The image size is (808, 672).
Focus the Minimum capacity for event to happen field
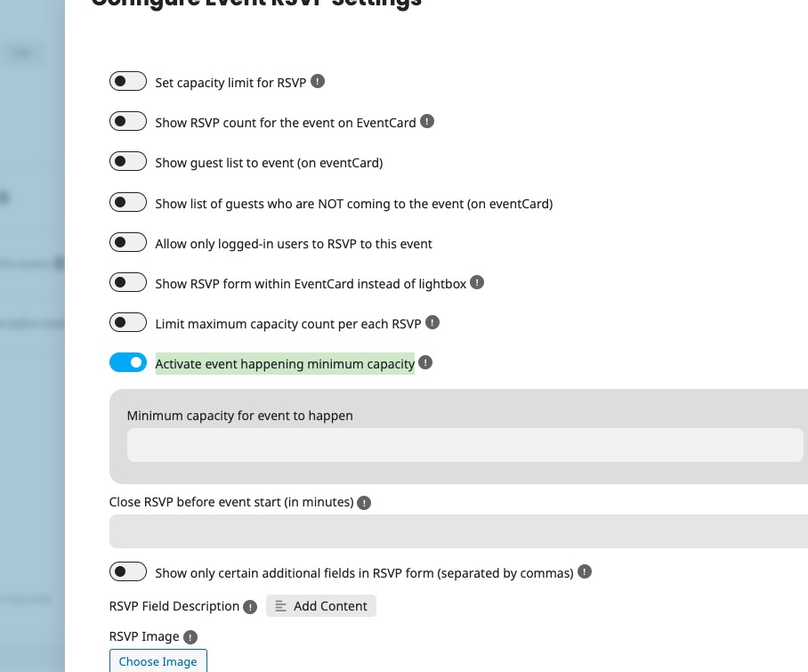465,445
